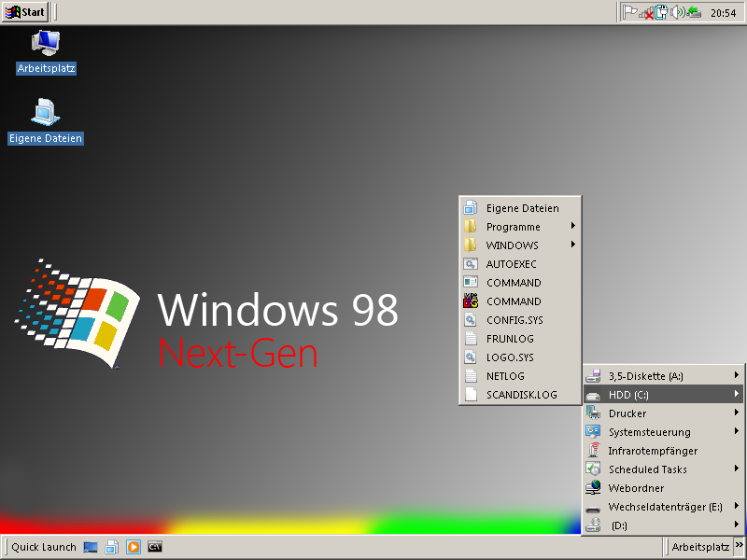Click the network signal tray icon
The image size is (747, 560).
pos(645,12)
